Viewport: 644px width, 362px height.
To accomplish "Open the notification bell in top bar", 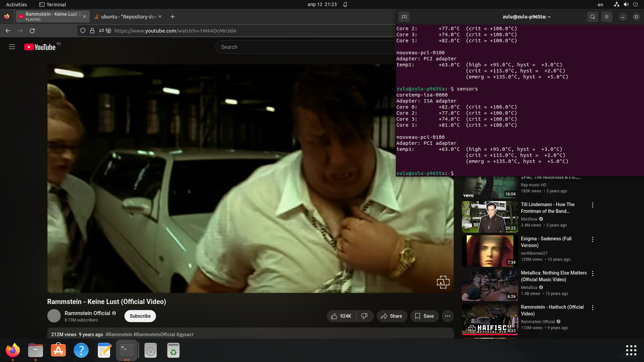I will [345, 5].
